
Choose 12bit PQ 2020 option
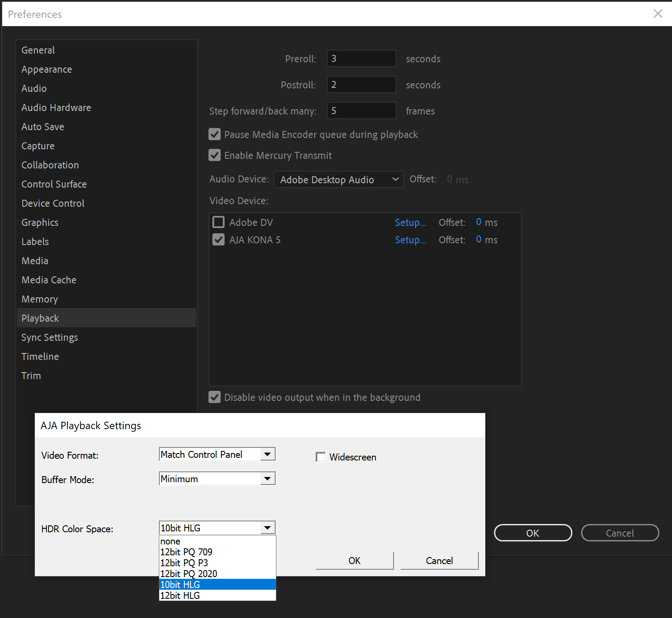click(x=218, y=574)
